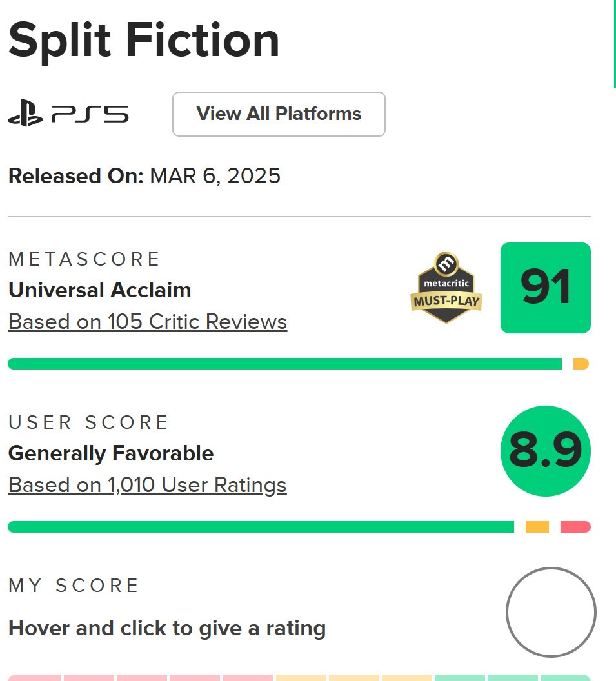Select the yellow segment of the User Score bar

click(537, 527)
